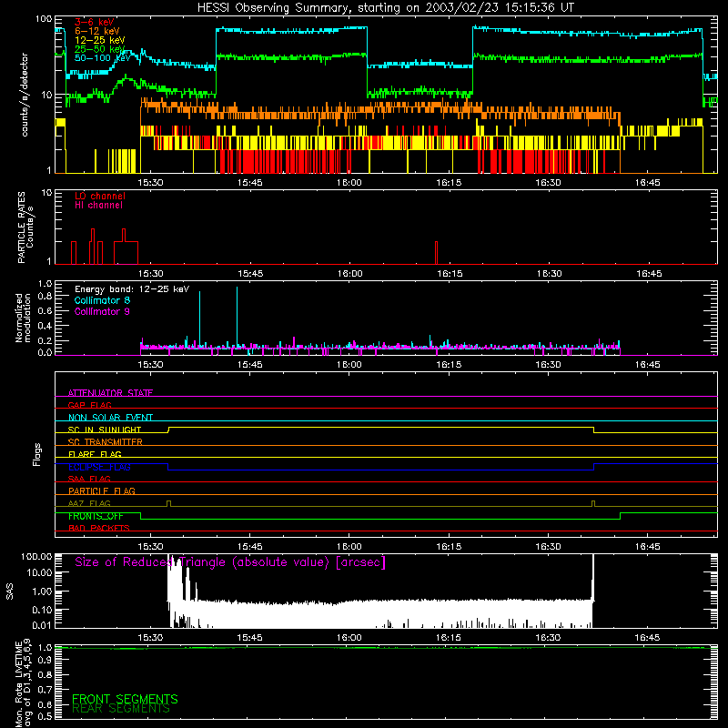This screenshot has height=728, width=728.
Task: Click the counts/s/detector axis label
Action: pos(25,95)
